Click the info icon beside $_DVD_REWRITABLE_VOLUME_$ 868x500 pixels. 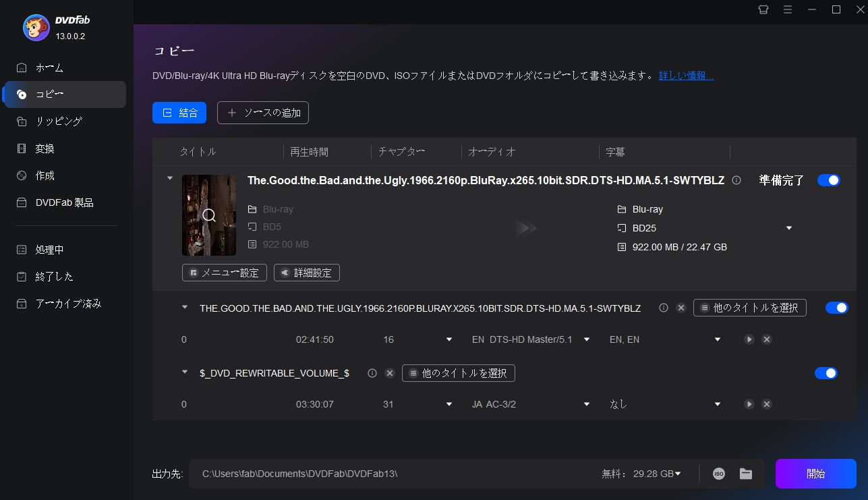[x=372, y=372]
